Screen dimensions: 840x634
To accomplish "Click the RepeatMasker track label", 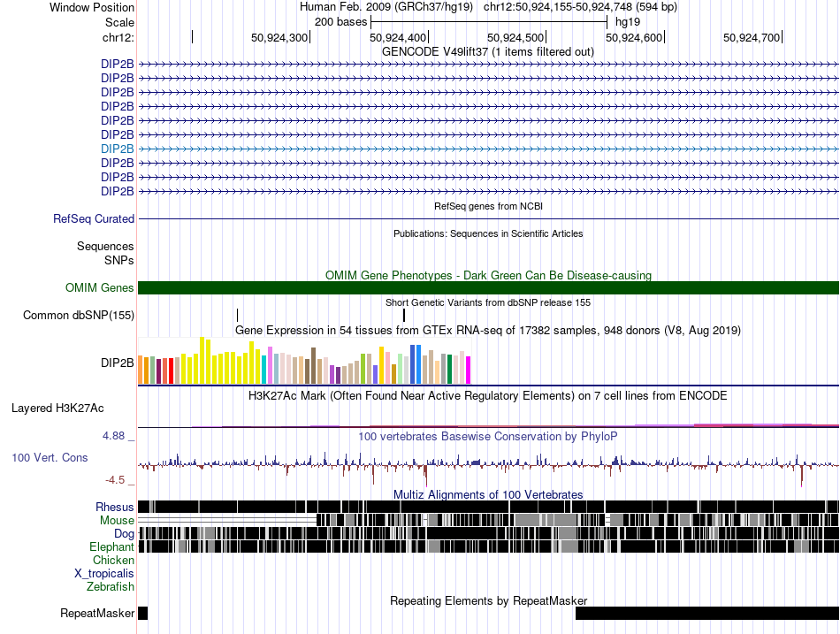I will pos(97,613).
